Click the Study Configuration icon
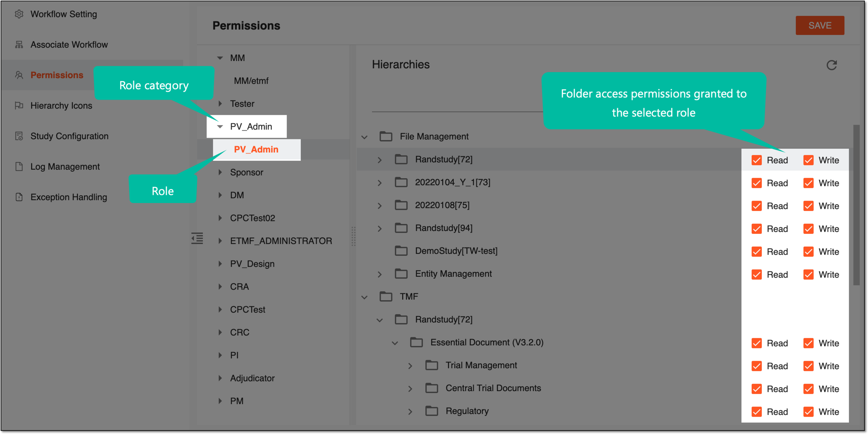 click(x=19, y=136)
